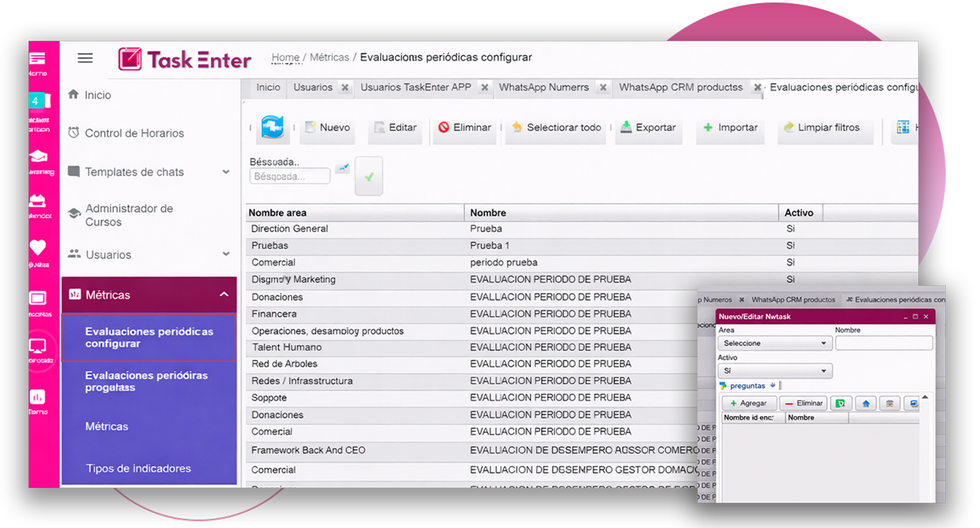Select the home icon next to Inicio

[73, 95]
